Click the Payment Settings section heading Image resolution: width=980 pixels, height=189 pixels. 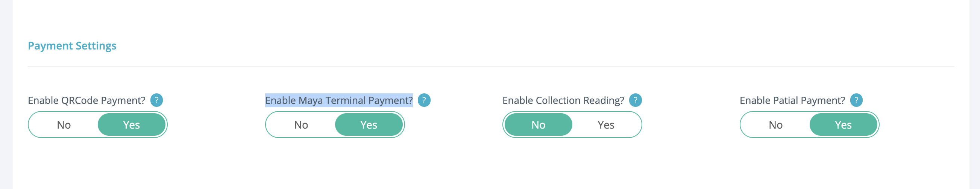click(x=72, y=46)
